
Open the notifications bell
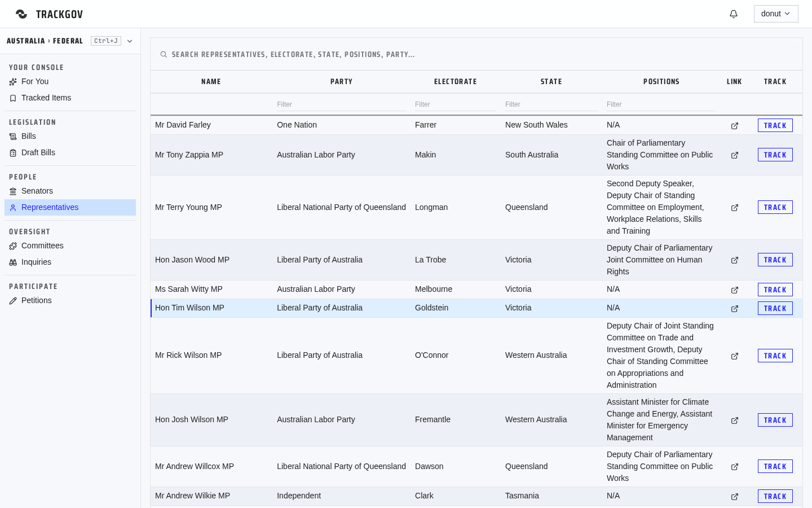734,14
